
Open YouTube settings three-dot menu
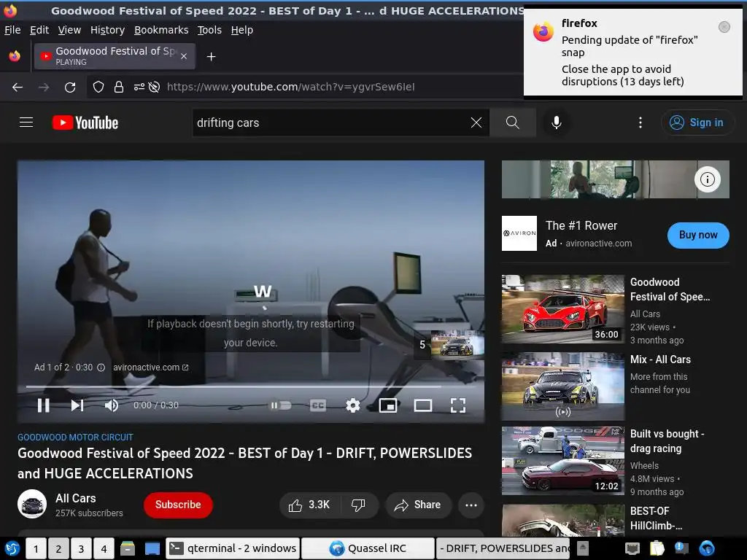[x=640, y=122]
